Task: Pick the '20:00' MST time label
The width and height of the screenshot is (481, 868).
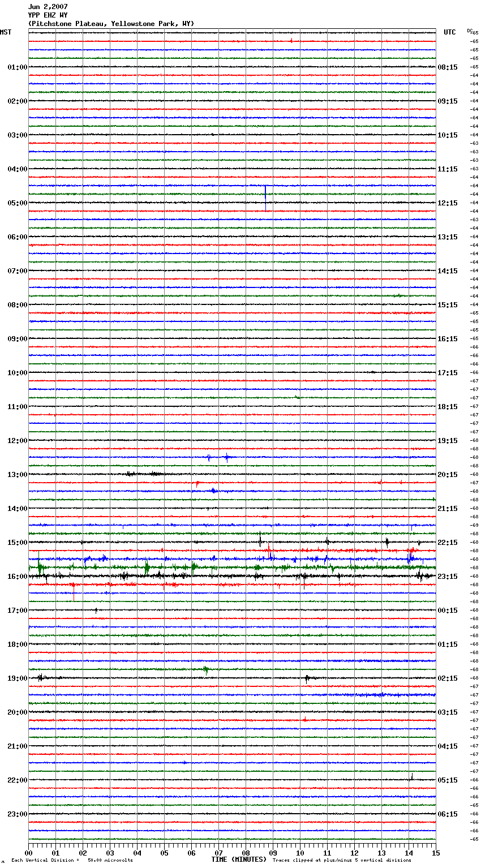Action: pos(18,712)
